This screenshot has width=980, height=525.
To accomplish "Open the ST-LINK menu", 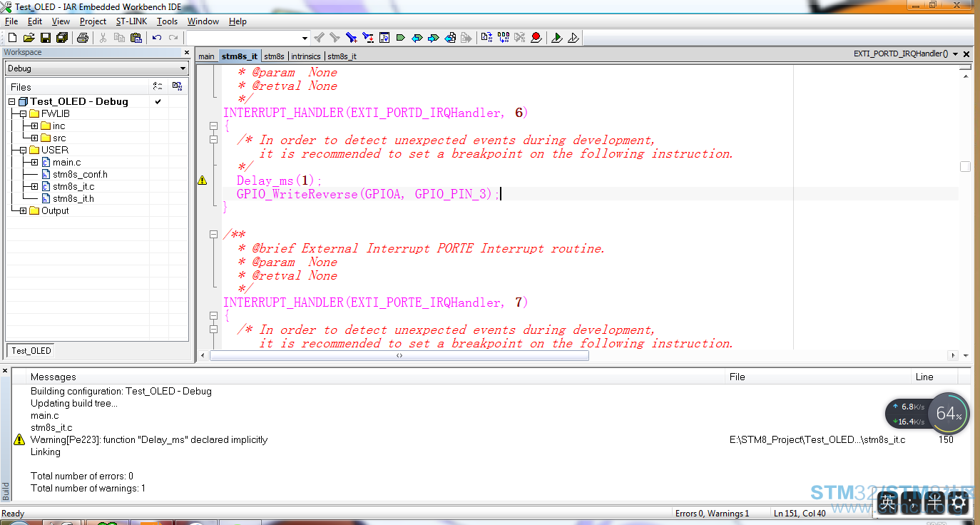I will [132, 21].
